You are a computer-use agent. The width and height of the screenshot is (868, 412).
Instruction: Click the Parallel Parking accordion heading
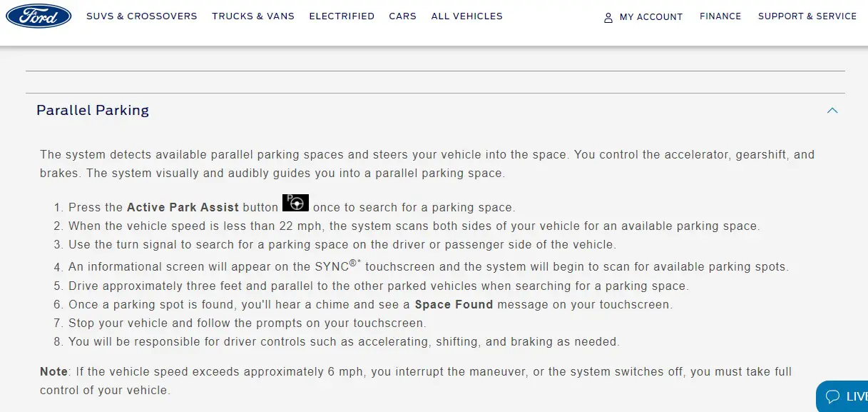tap(93, 110)
